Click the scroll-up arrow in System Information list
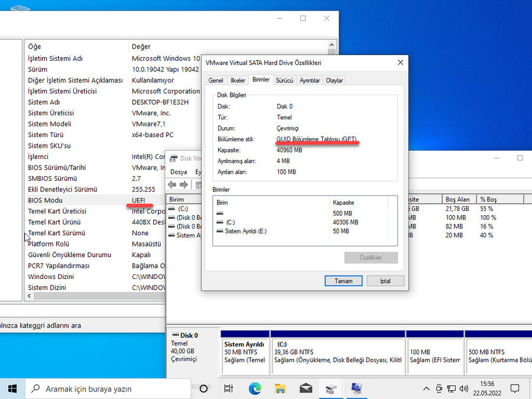Screen dimensions: 532x399 click(x=332, y=45)
